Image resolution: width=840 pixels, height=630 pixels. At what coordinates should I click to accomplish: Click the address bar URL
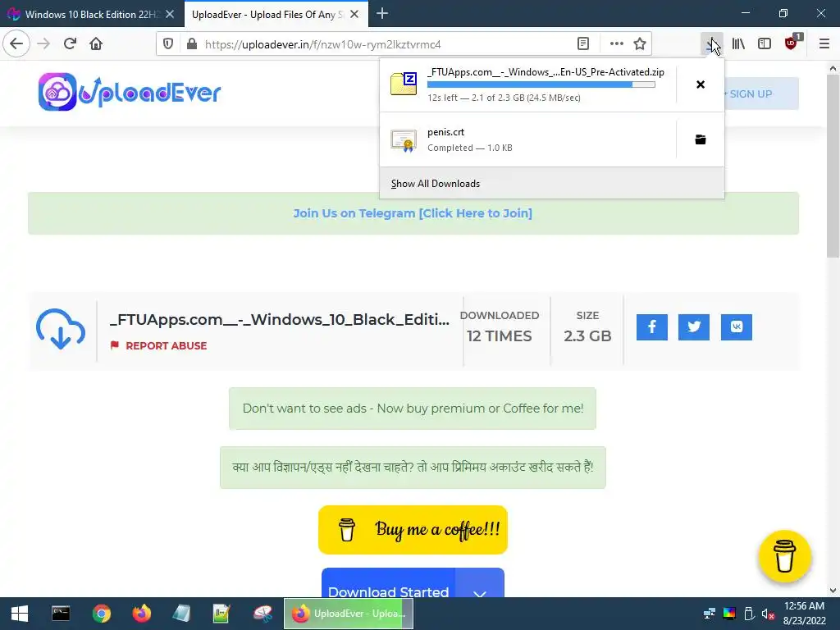click(x=322, y=44)
